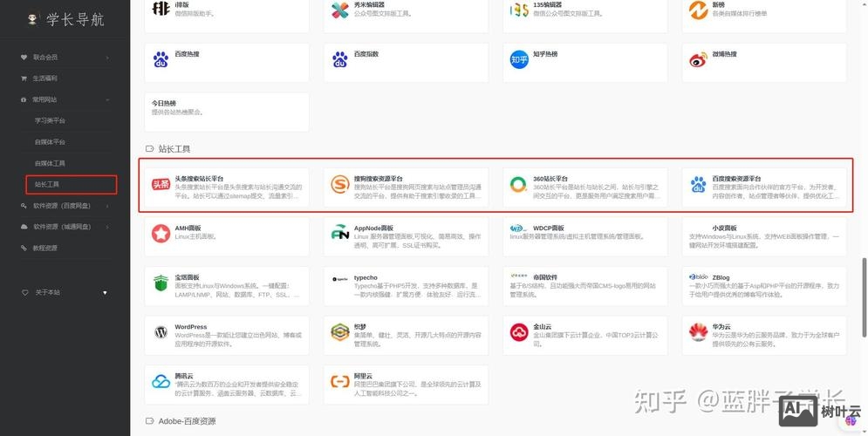
Task: Open the i排版 card icon
Action: 161,10
